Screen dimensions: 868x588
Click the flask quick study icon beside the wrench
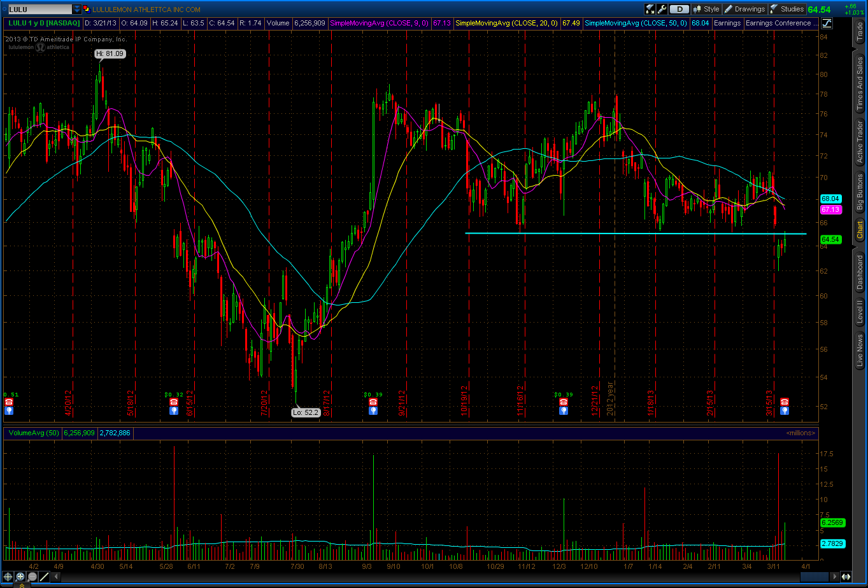[650, 9]
